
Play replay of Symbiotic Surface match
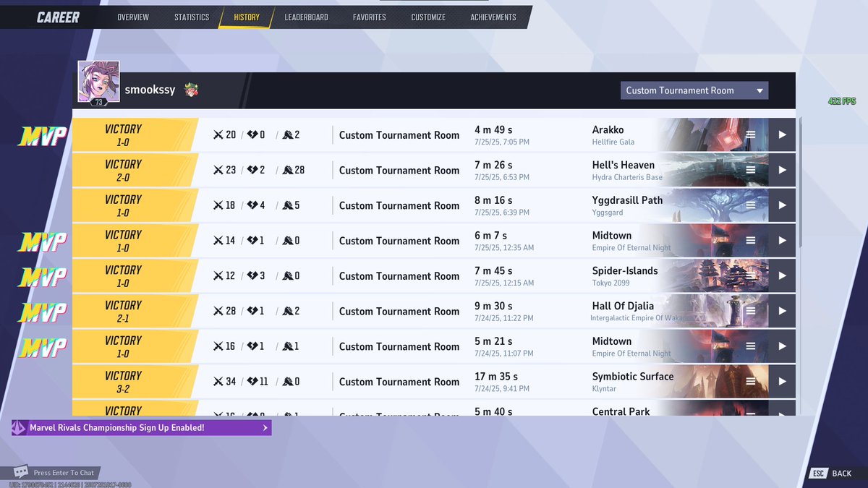pyautogui.click(x=782, y=382)
